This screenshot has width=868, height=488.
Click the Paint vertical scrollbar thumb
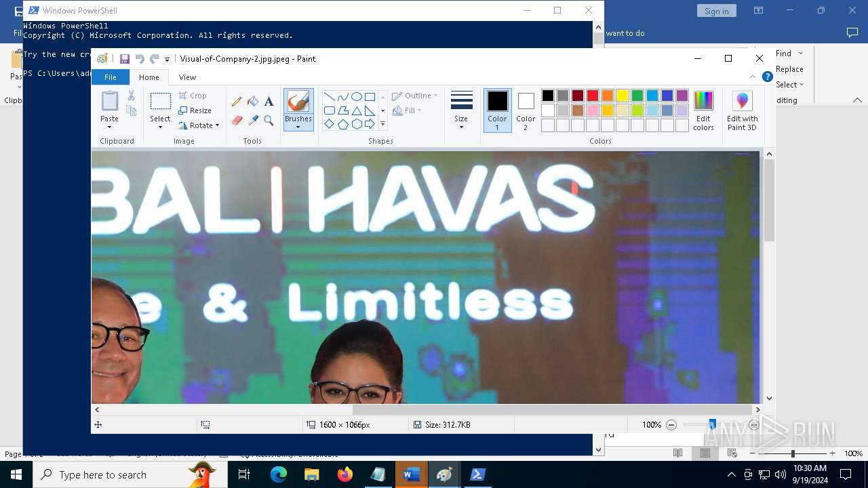(769, 201)
